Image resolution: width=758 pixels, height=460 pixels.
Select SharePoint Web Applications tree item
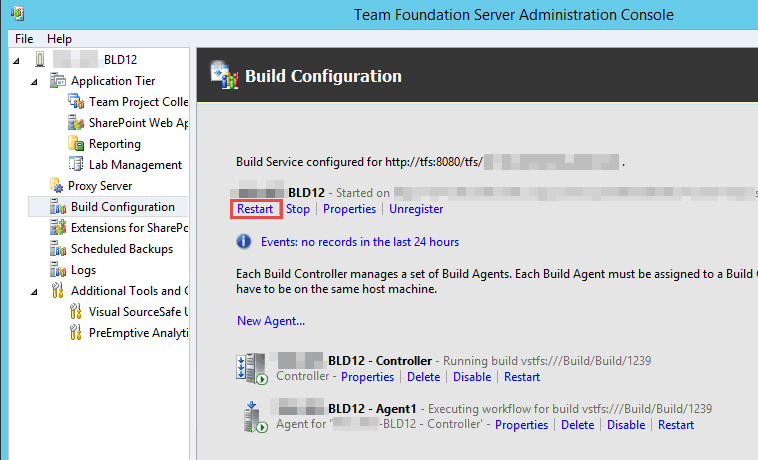click(138, 123)
